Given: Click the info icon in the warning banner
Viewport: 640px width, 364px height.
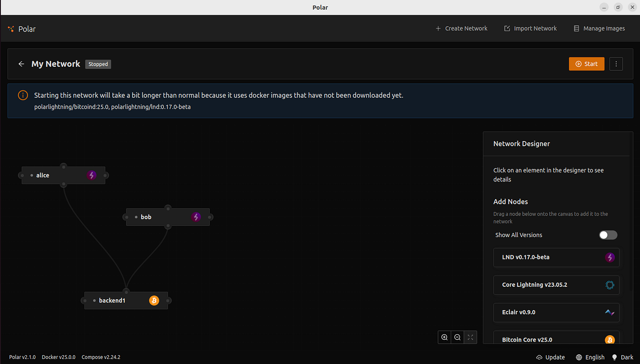Looking at the screenshot, I should click(x=22, y=95).
